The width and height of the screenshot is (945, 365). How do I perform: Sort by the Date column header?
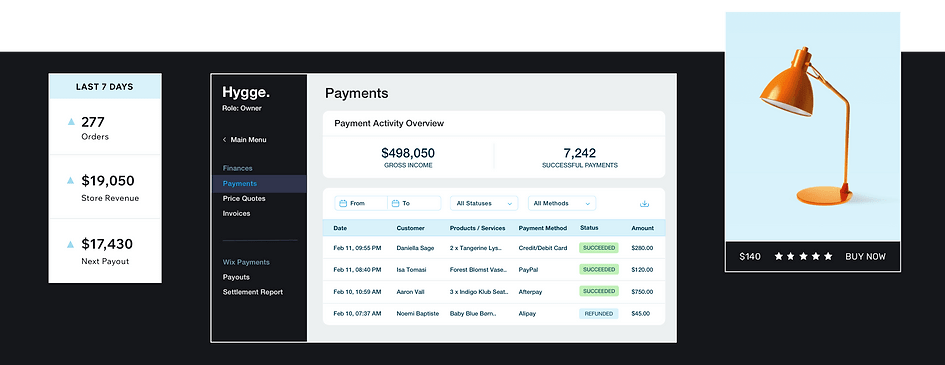click(x=340, y=228)
